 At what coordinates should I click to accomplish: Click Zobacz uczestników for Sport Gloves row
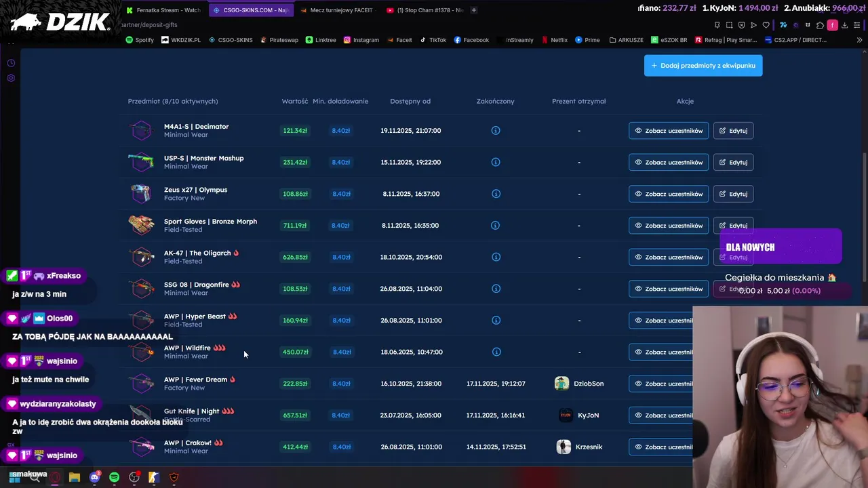click(x=669, y=225)
